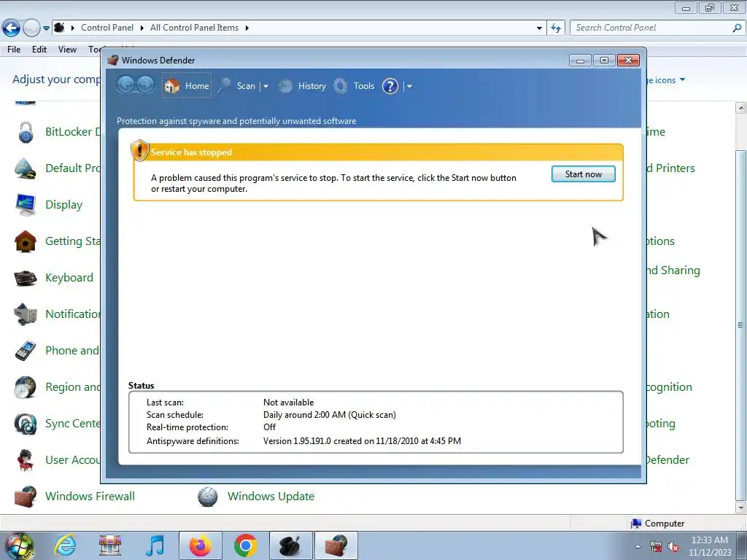
Task: Open the Windows Update link
Action: [x=271, y=496]
